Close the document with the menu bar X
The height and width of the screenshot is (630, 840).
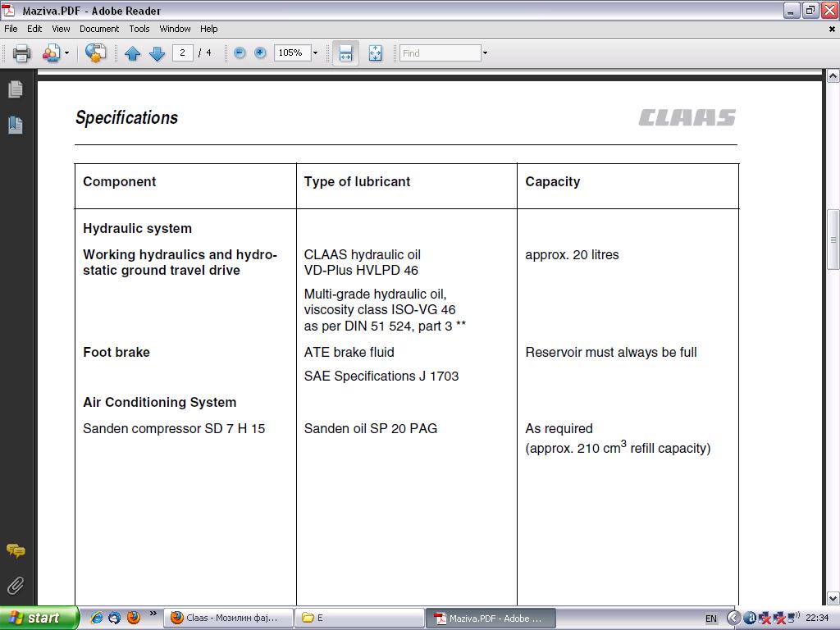(x=832, y=30)
